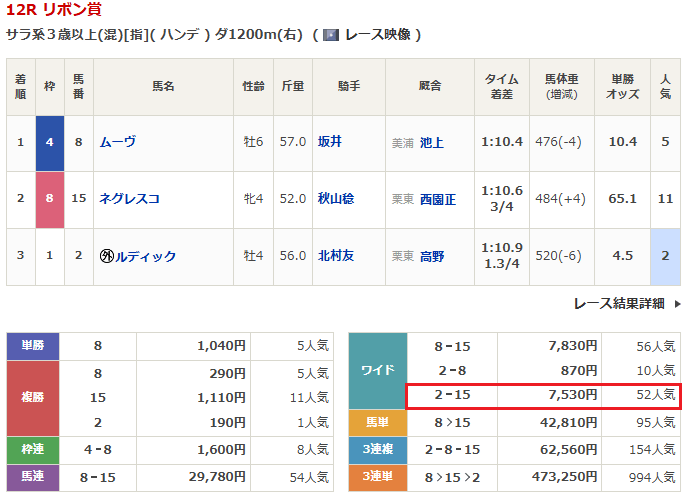
Task: Open jockey 坂井's page
Action: [x=329, y=142]
